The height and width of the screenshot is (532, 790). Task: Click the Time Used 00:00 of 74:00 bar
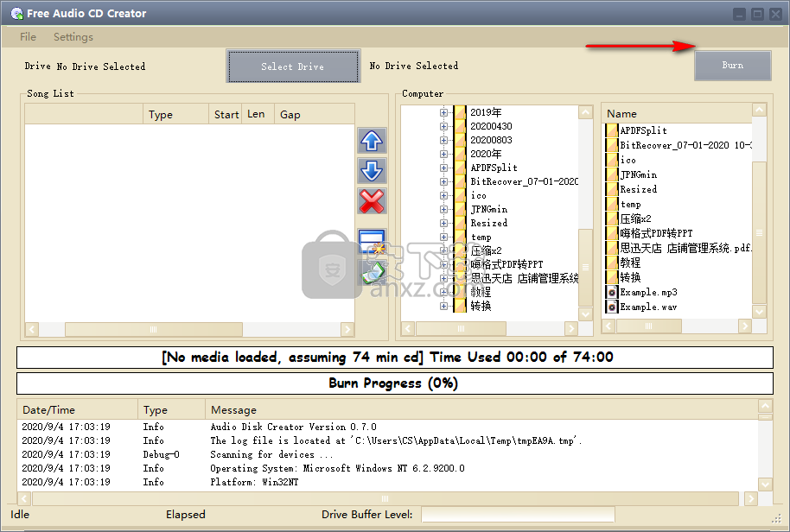(394, 357)
